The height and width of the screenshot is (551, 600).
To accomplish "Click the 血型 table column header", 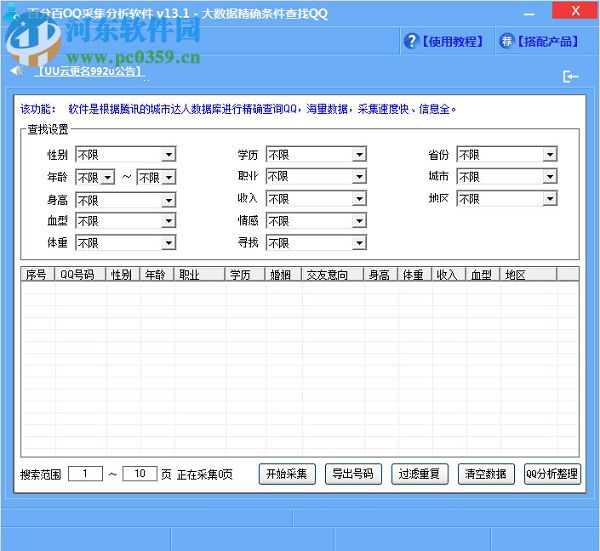I will (483, 274).
